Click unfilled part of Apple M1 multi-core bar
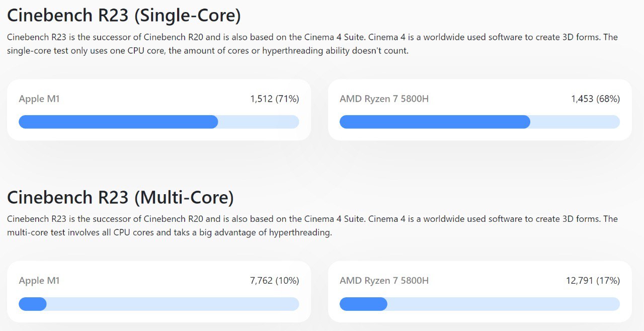This screenshot has width=644, height=331. [173, 304]
